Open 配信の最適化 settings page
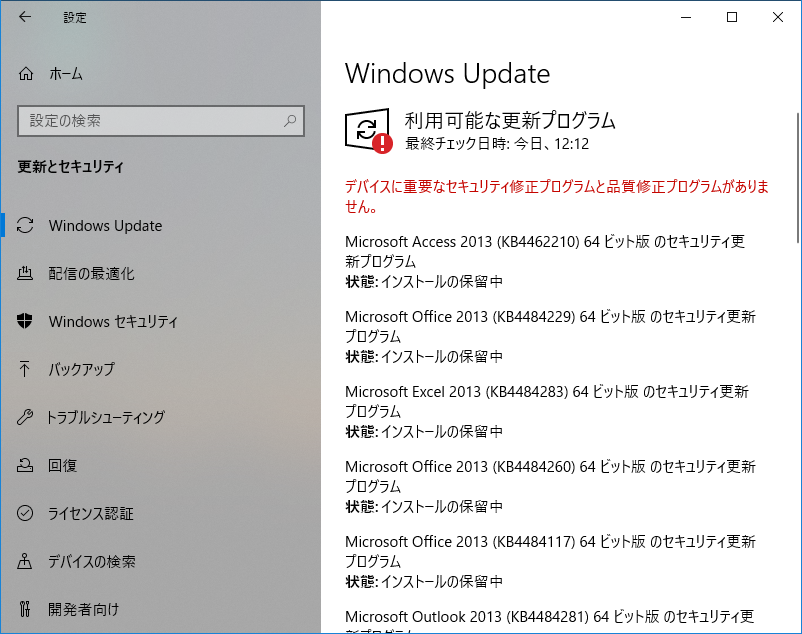The width and height of the screenshot is (802, 634). click(x=91, y=274)
